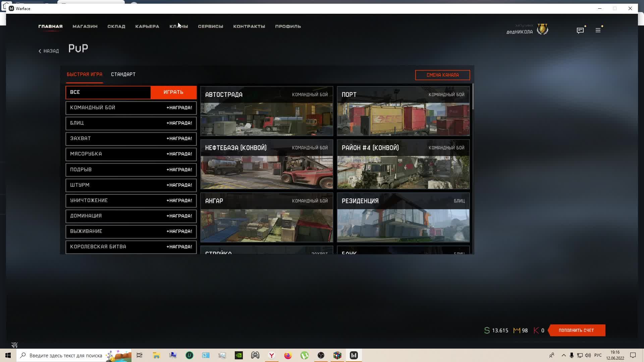This screenshot has height=362, width=644.
Task: Select the РЕЗИДЕНЦИЯ map thumbnail
Action: coord(403,218)
